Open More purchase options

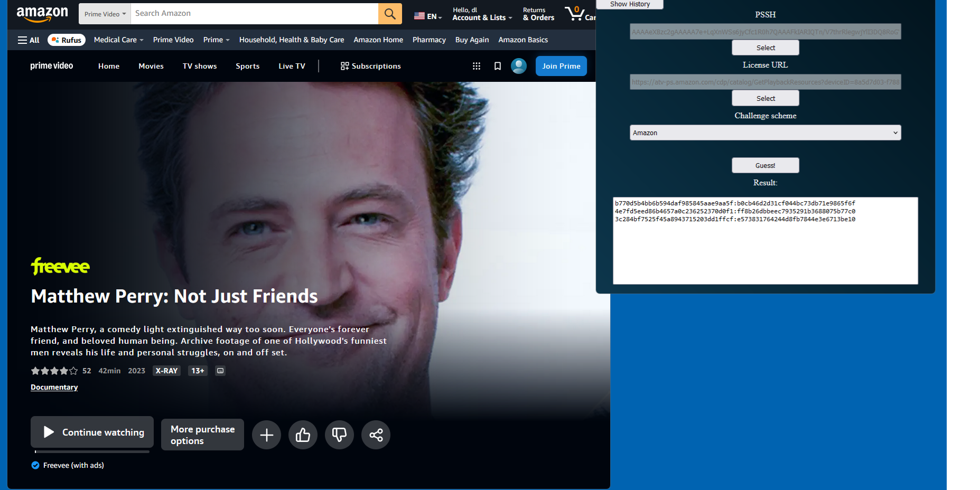(x=202, y=435)
